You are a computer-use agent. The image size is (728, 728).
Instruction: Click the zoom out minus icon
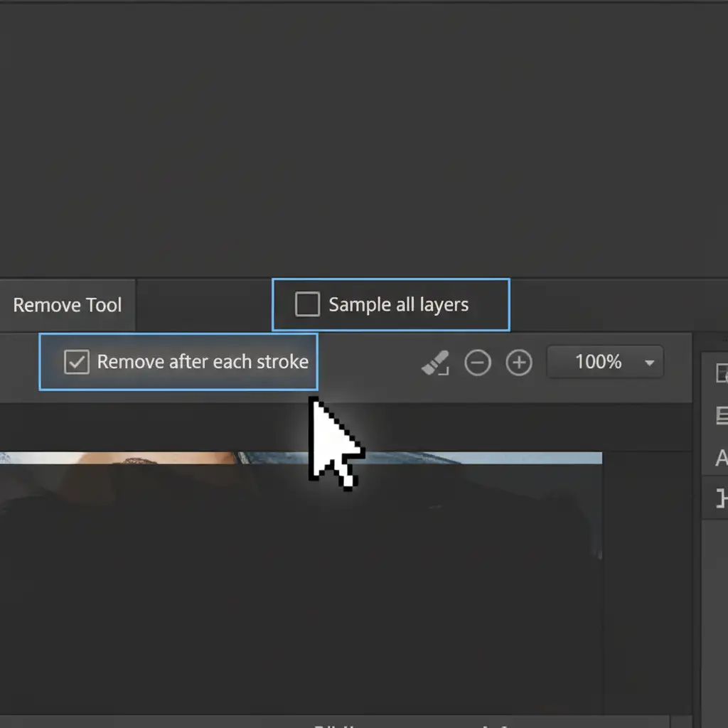click(478, 363)
